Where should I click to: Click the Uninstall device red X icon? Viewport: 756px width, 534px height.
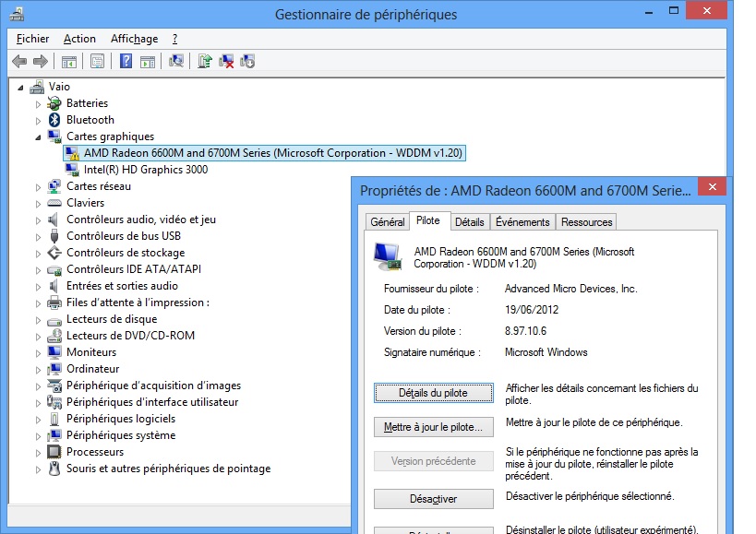pos(226,61)
